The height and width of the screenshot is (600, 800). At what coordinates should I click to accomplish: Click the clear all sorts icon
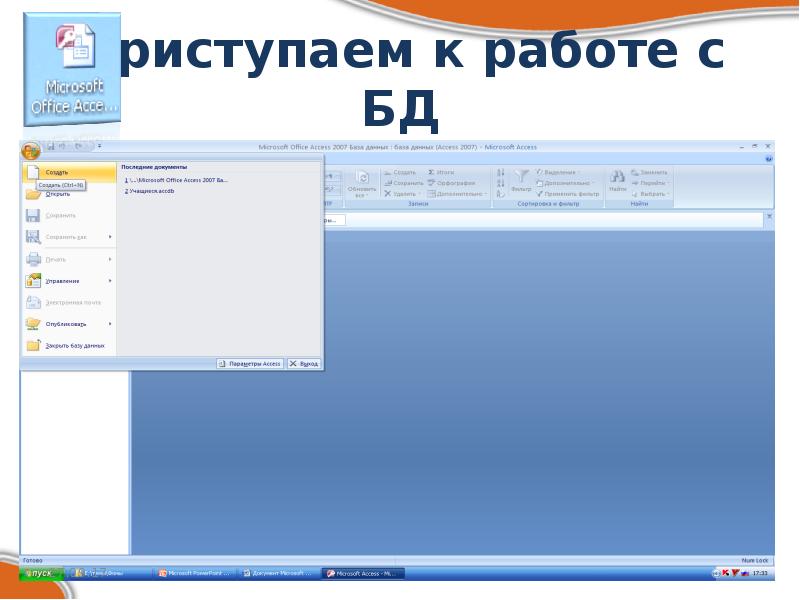pyautogui.click(x=501, y=194)
